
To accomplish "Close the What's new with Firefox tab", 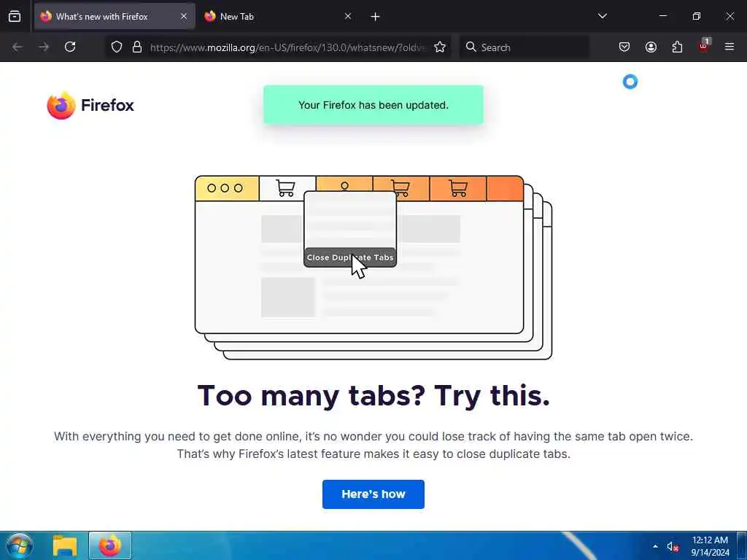I will (184, 16).
